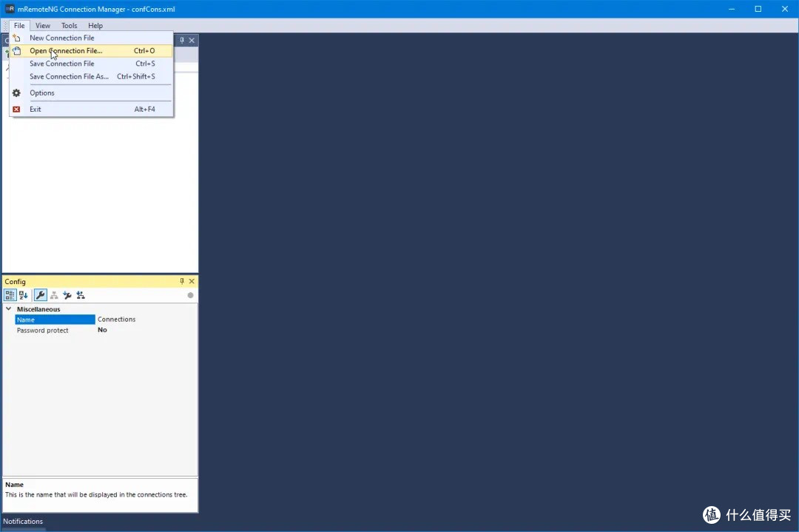This screenshot has width=799, height=532.
Task: Click the New Connection File icon
Action: pyautogui.click(x=16, y=38)
